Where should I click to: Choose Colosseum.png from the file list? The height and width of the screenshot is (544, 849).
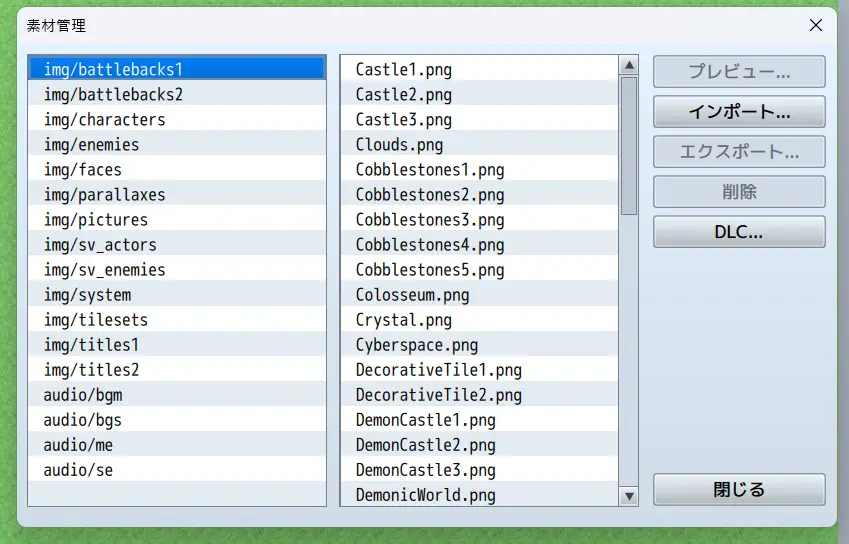click(x=412, y=295)
